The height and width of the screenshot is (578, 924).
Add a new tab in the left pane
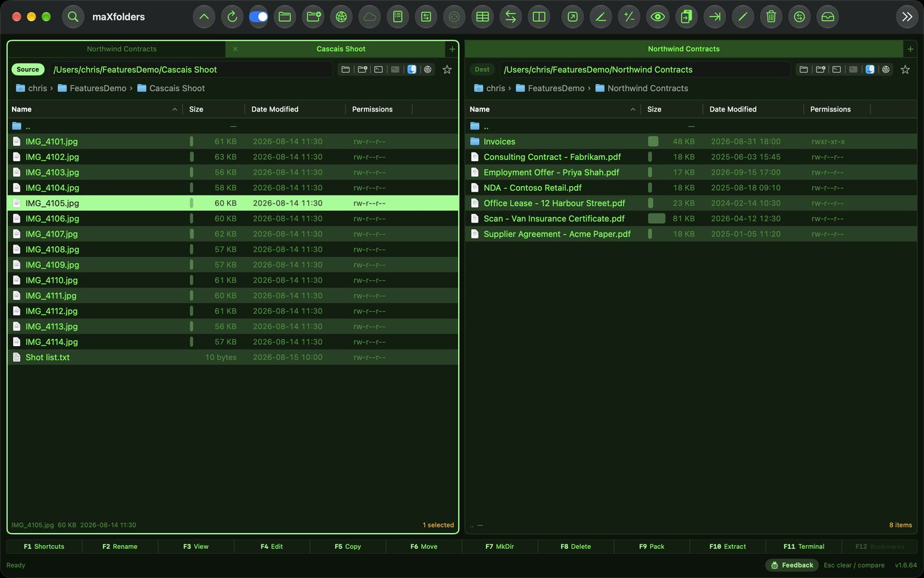452,49
